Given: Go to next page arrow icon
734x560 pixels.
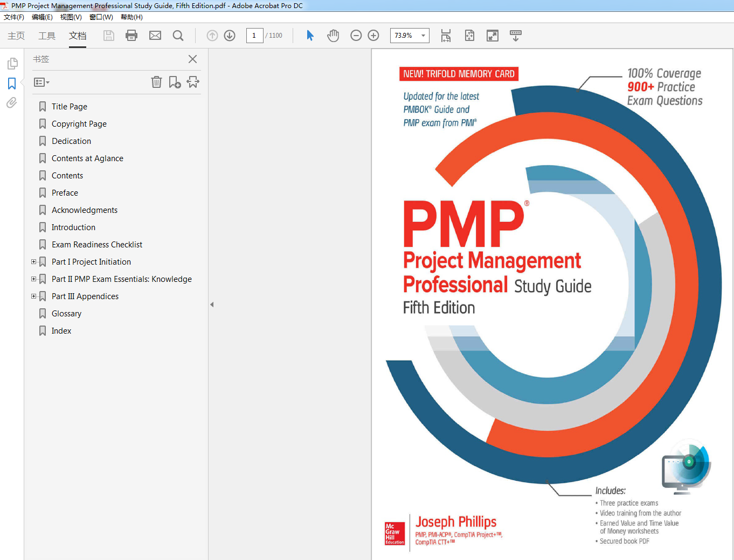Looking at the screenshot, I should 230,36.
